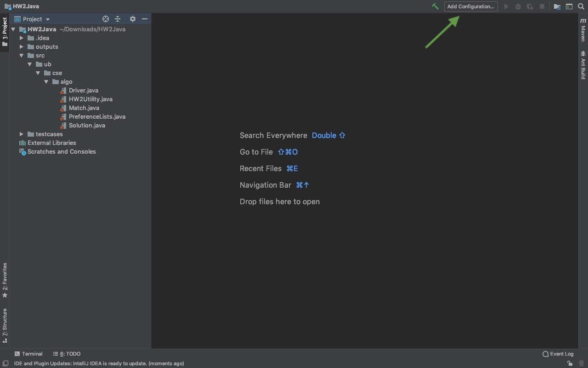This screenshot has height=368, width=588.
Task: Toggle the 1: Project side tab
Action: [5, 31]
